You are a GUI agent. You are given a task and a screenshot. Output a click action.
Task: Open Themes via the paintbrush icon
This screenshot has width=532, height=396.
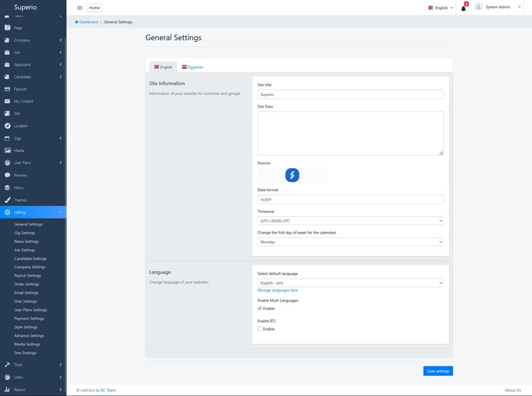7,200
